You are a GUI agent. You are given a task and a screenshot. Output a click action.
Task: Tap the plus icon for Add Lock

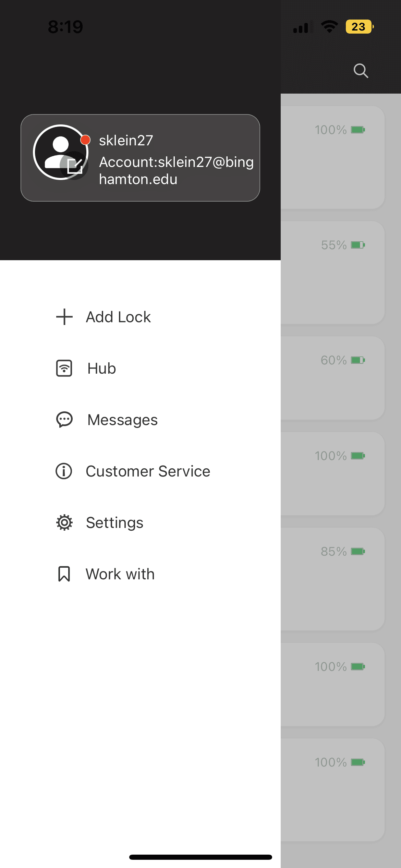pos(64,317)
